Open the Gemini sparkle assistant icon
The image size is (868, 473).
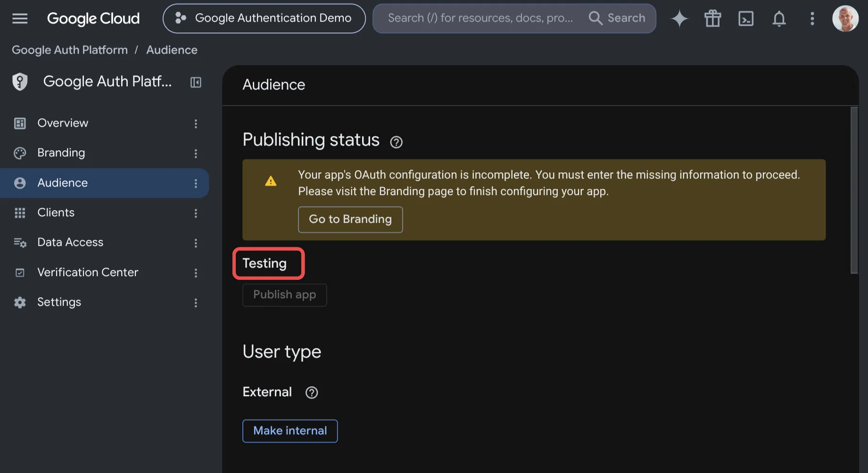(x=679, y=18)
